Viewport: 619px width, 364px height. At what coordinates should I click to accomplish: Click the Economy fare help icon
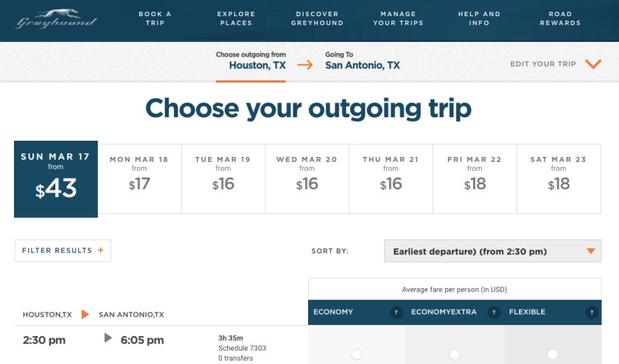(396, 312)
